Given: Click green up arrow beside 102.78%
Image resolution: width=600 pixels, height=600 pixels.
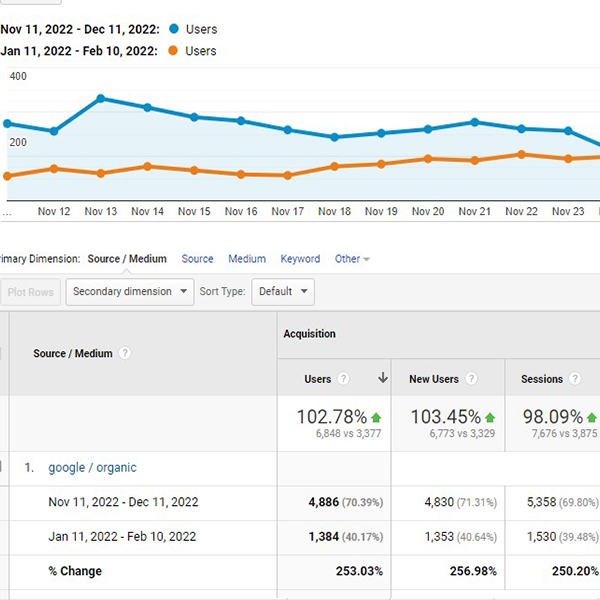Looking at the screenshot, I should pyautogui.click(x=376, y=417).
